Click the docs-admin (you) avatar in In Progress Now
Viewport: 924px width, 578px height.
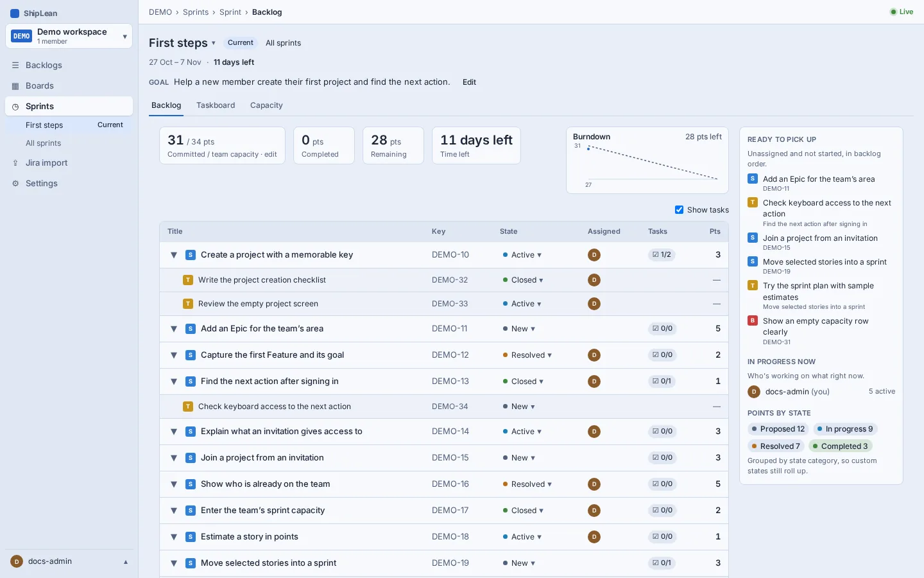754,392
